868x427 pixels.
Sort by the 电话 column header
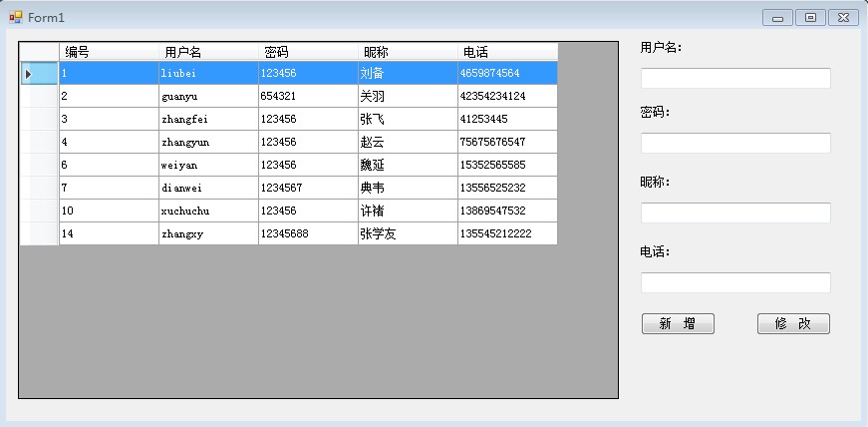coord(507,52)
